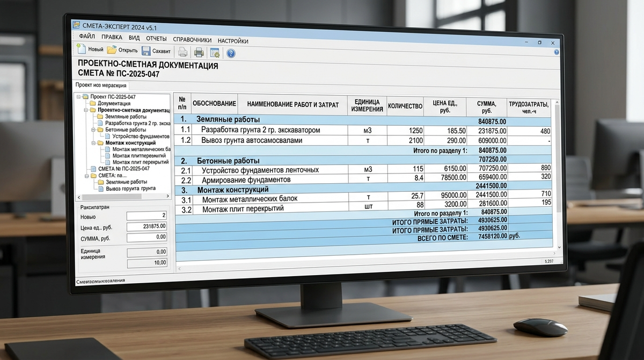Select row Монтаж металлических балок
The width and height of the screenshot is (644, 360).
(363, 197)
